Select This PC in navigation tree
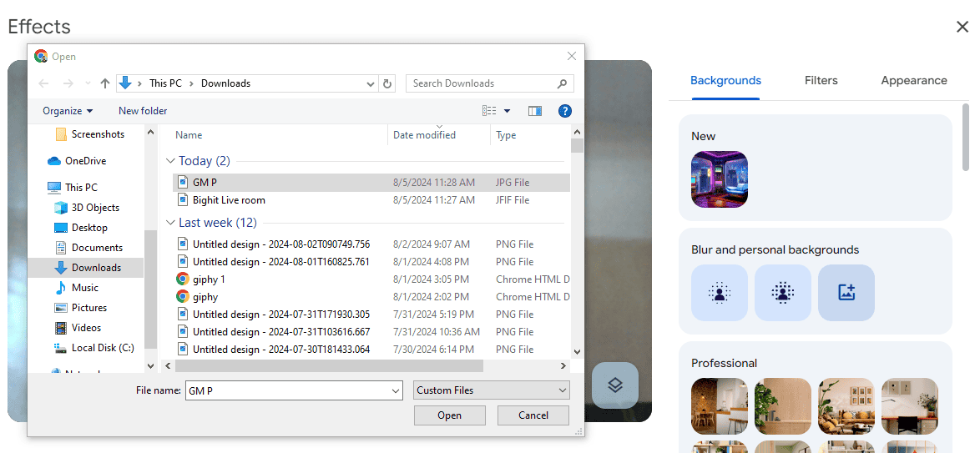980x453 pixels. [73, 187]
